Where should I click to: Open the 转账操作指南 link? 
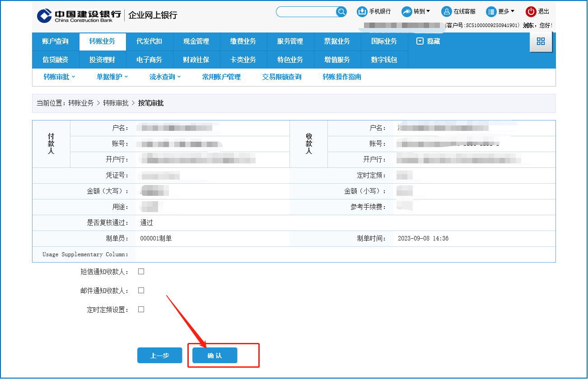(342, 77)
